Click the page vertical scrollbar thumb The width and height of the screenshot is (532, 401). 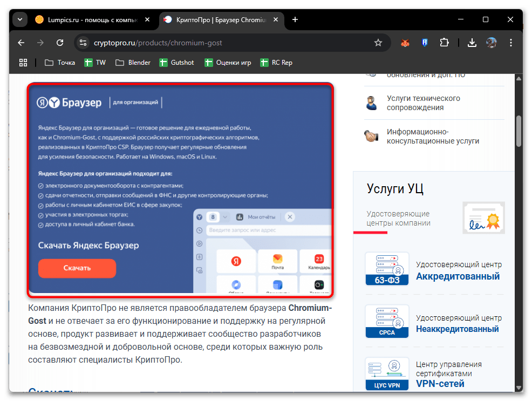click(519, 131)
